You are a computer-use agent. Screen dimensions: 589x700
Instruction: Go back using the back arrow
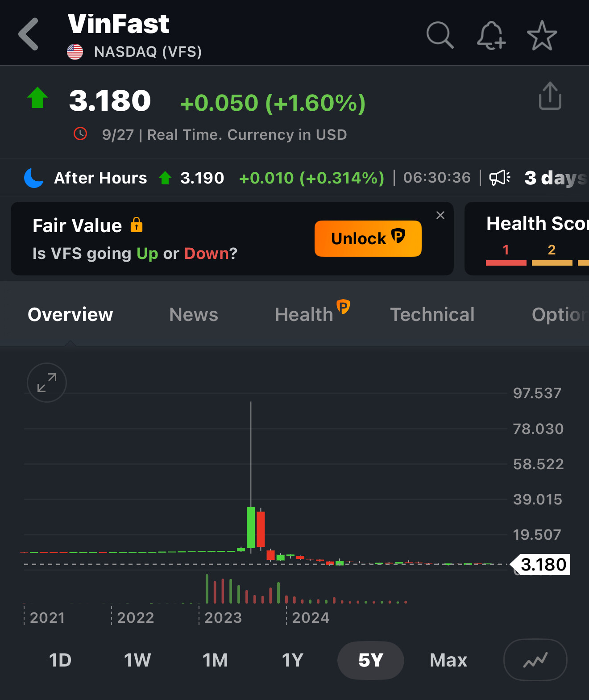(29, 34)
